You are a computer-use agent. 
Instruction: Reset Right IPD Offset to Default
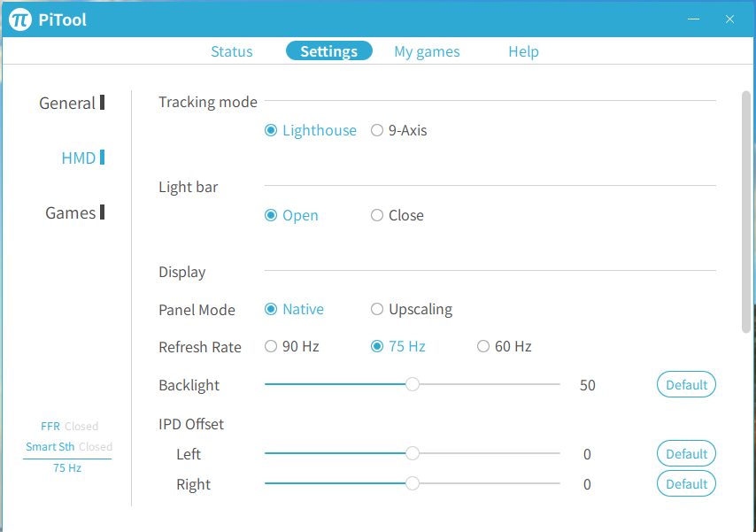tap(686, 484)
